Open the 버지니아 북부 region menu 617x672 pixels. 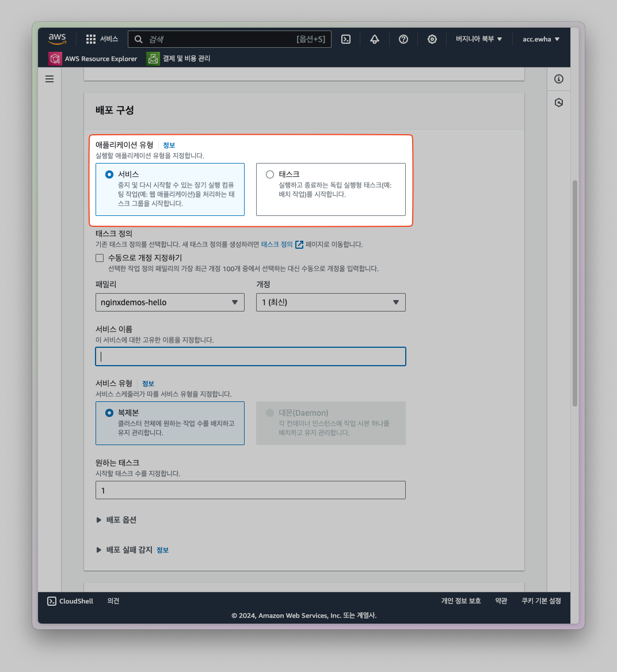(479, 39)
